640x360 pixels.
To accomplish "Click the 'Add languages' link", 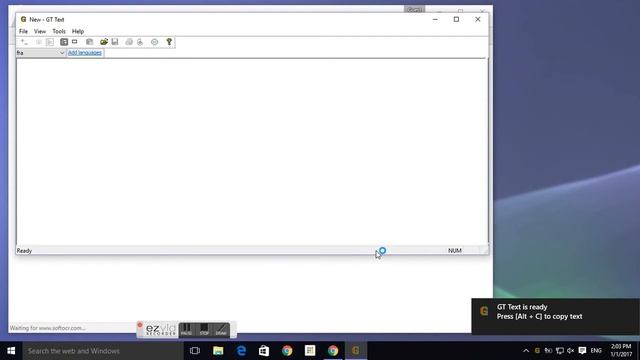I will coord(85,53).
